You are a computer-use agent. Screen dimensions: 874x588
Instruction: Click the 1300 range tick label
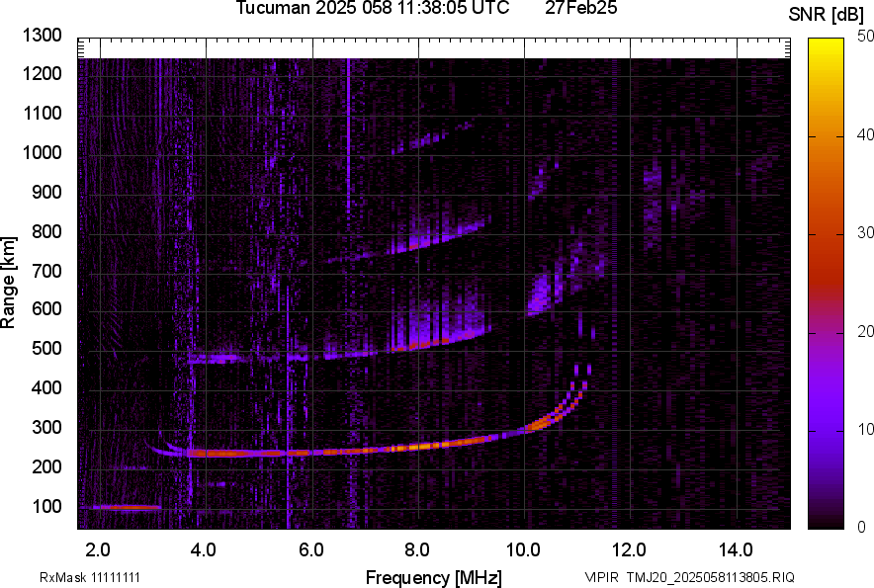43,37
